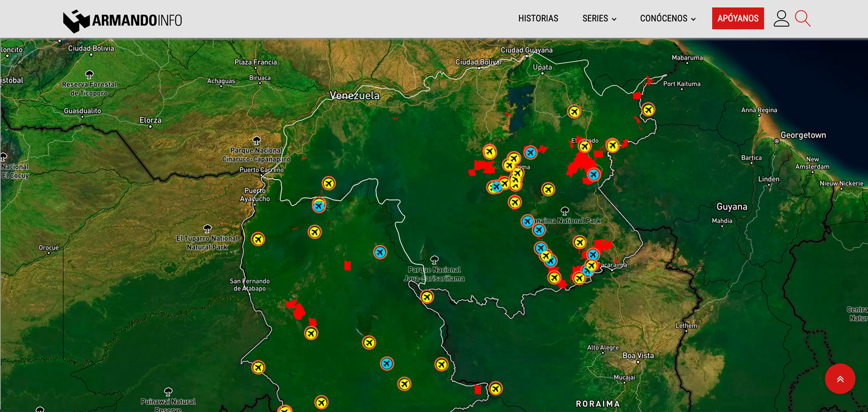Click blue airplane marker west of Jaua-Sarisariñama park
The width and height of the screenshot is (868, 412).
click(380, 252)
